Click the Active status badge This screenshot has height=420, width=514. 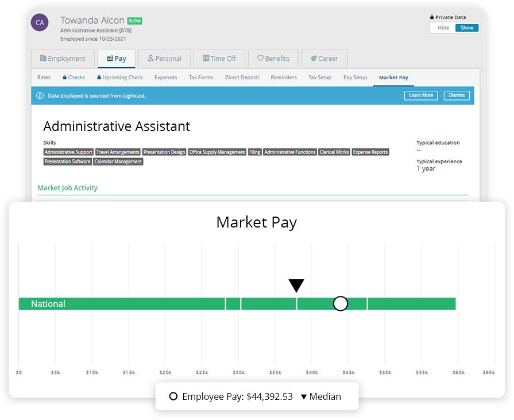[134, 21]
